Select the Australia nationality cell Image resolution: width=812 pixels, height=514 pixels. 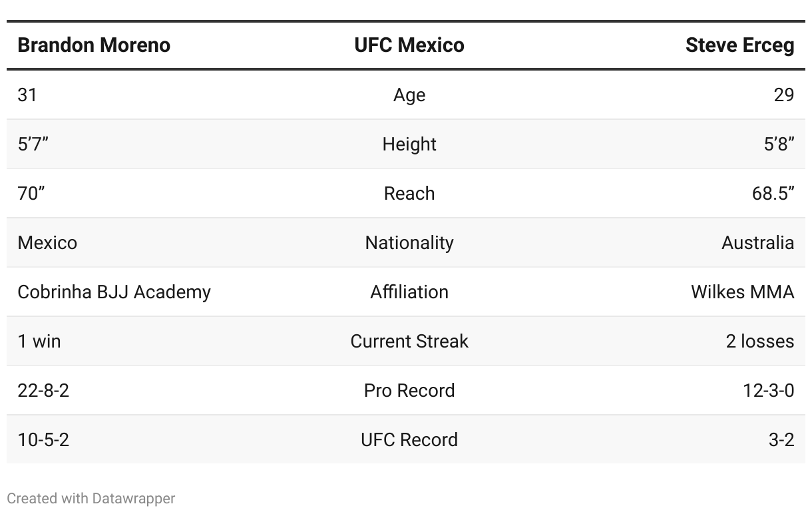pyautogui.click(x=757, y=243)
